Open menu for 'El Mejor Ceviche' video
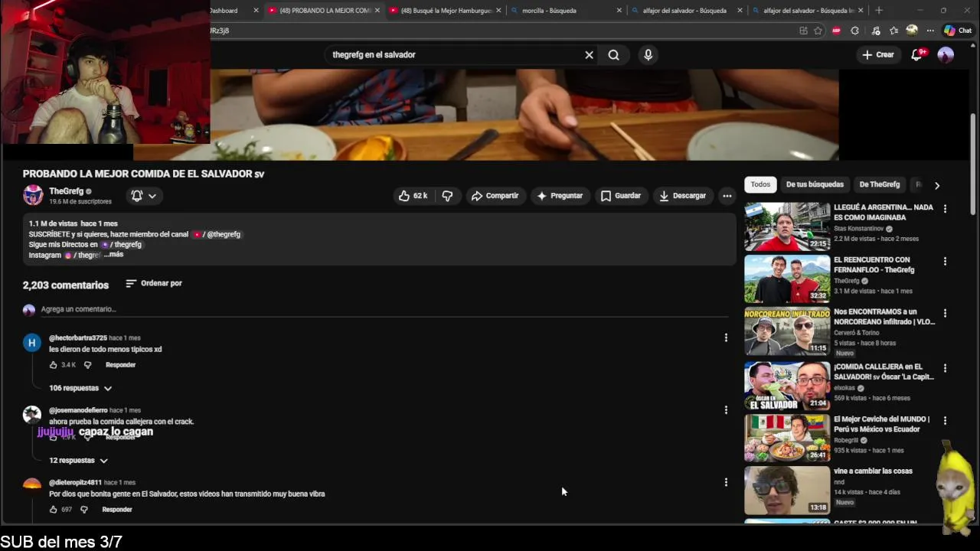Screen dimensions: 980x551 coord(945,420)
